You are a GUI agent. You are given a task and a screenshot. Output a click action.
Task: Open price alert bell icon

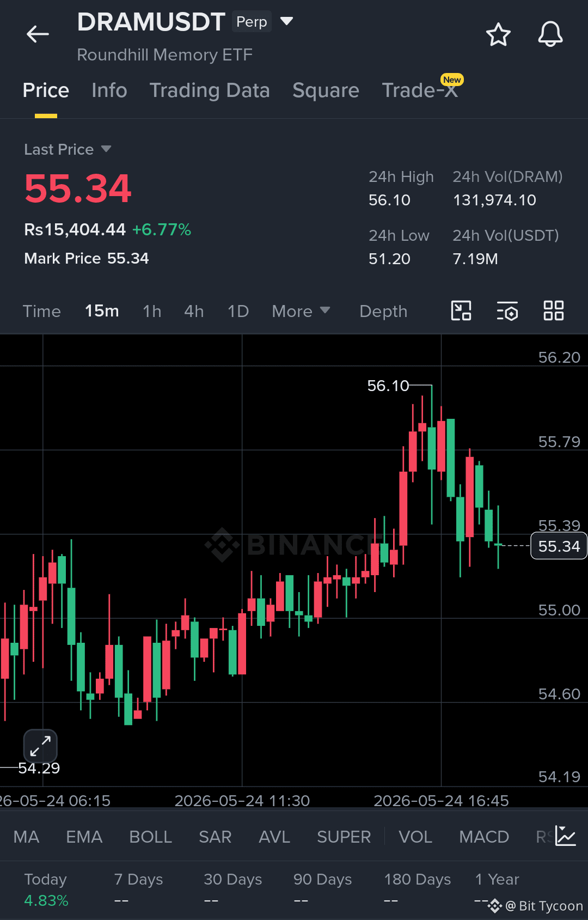pyautogui.click(x=550, y=34)
